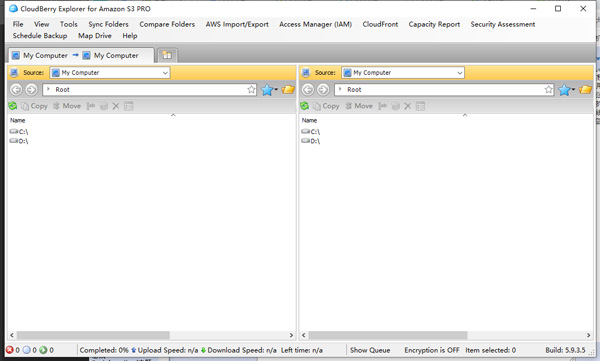Click the red failed tasks status icon
Screen dimensions: 600x361
pos(10,350)
